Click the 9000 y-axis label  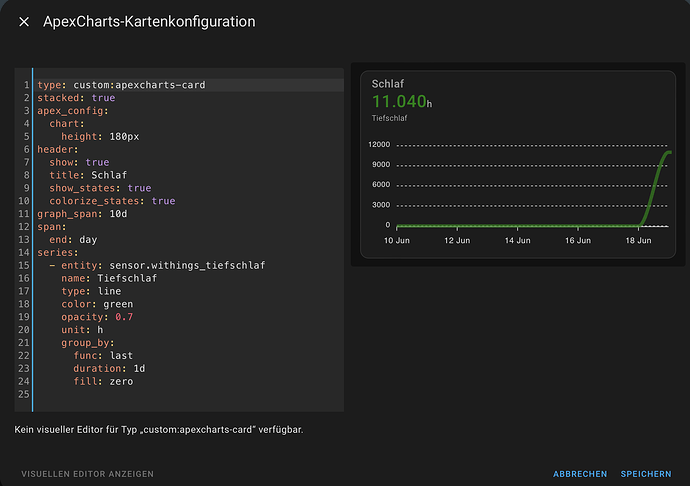pyautogui.click(x=381, y=165)
